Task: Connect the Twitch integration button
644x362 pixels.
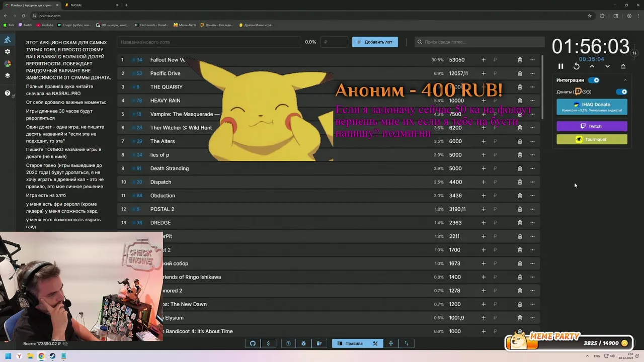Action: click(592, 126)
